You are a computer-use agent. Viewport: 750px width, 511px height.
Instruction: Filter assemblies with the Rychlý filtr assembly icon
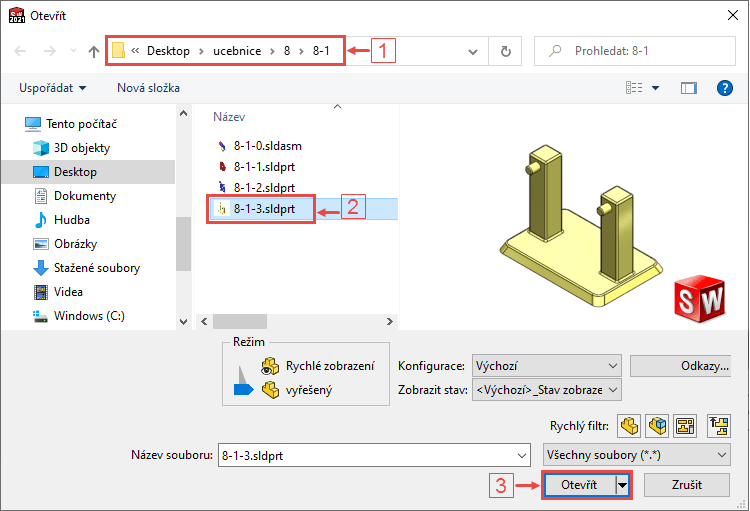click(657, 425)
